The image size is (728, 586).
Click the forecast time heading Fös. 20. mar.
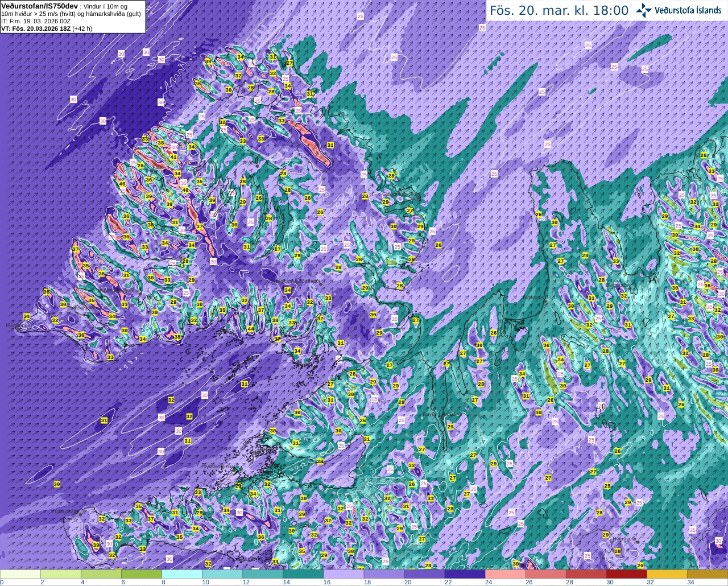pyautogui.click(x=559, y=10)
